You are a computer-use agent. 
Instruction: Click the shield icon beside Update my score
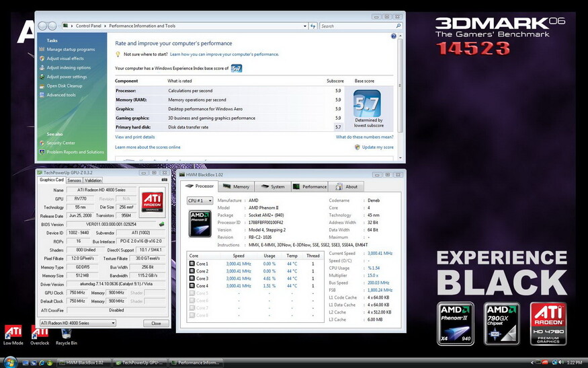[357, 147]
